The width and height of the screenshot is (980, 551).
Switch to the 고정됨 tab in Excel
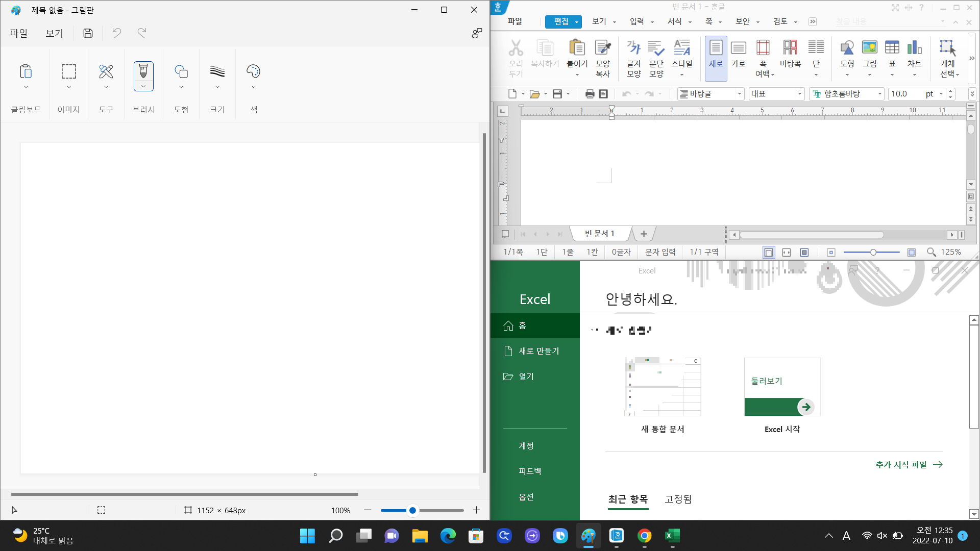(x=678, y=499)
